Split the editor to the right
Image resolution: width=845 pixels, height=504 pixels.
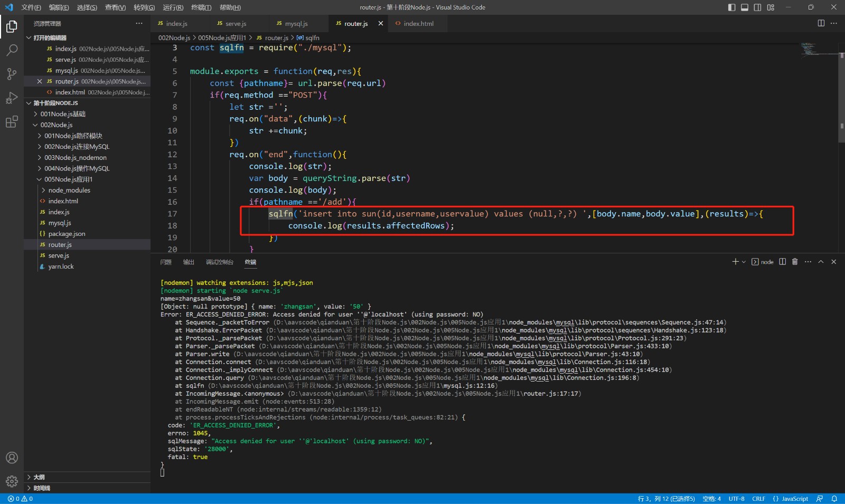(821, 23)
